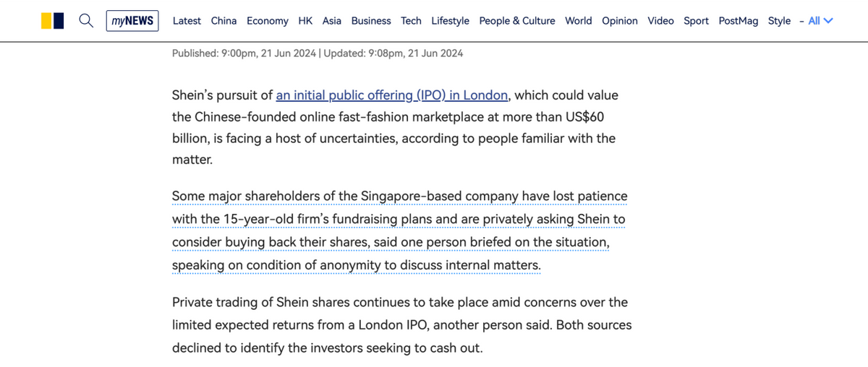Viewport: 868px width, 367px height.
Task: Go to People & Culture
Action: click(x=517, y=21)
